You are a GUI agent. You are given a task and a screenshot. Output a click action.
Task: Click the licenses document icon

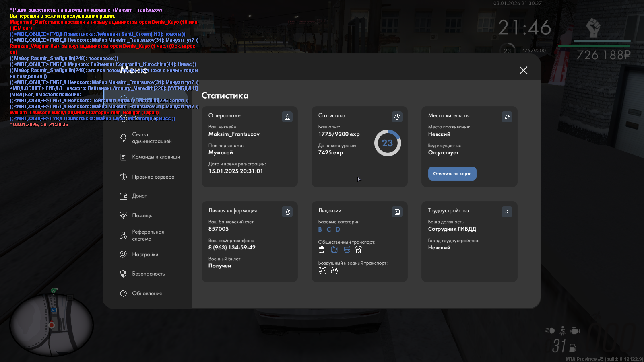point(397,212)
